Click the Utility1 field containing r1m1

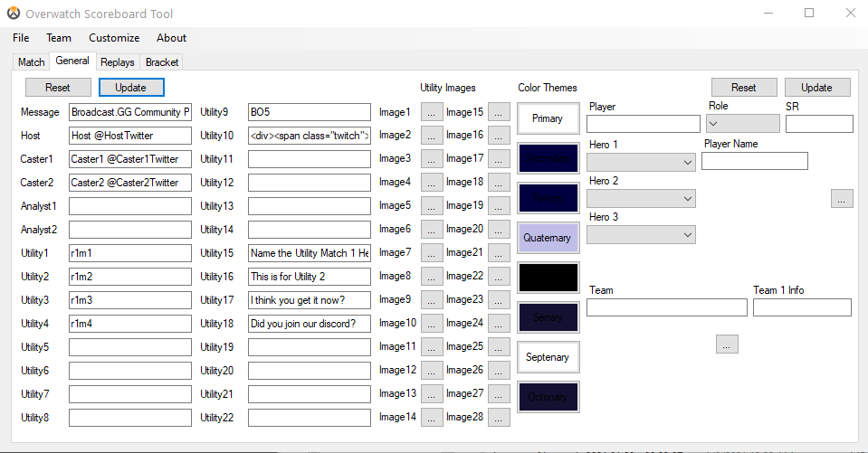(x=130, y=253)
